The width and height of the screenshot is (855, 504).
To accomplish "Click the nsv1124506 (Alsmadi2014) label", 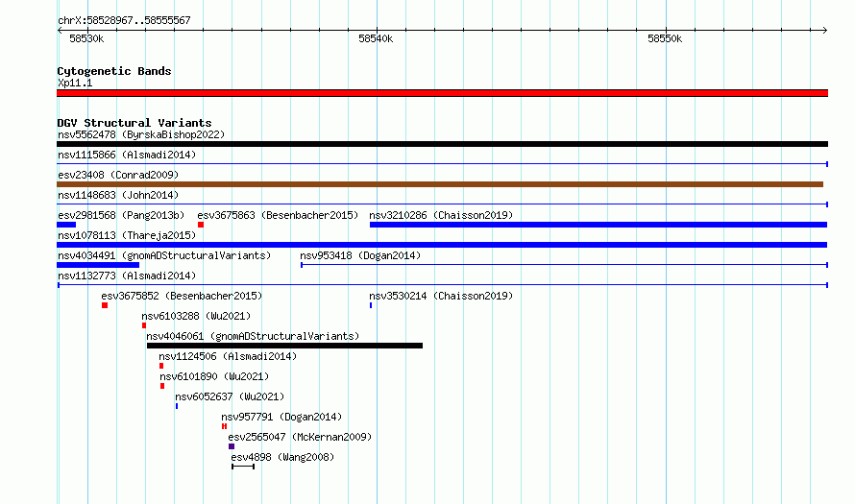I will tap(228, 356).
